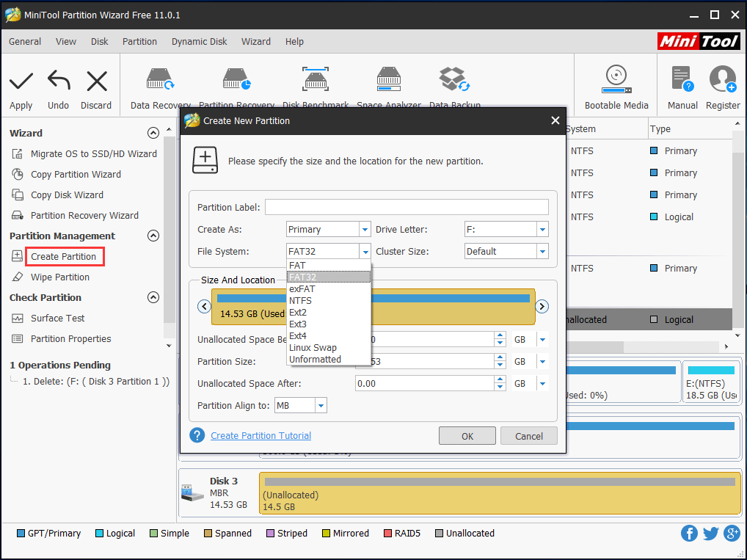Open the Facebook page icon
747x560 pixels.
pyautogui.click(x=689, y=534)
